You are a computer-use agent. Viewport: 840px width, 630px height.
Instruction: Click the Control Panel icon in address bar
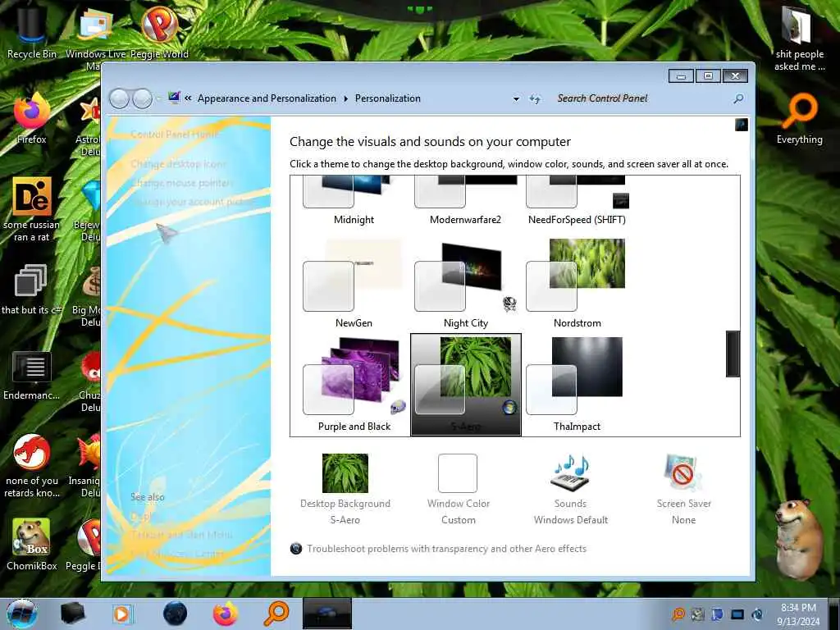tap(174, 98)
